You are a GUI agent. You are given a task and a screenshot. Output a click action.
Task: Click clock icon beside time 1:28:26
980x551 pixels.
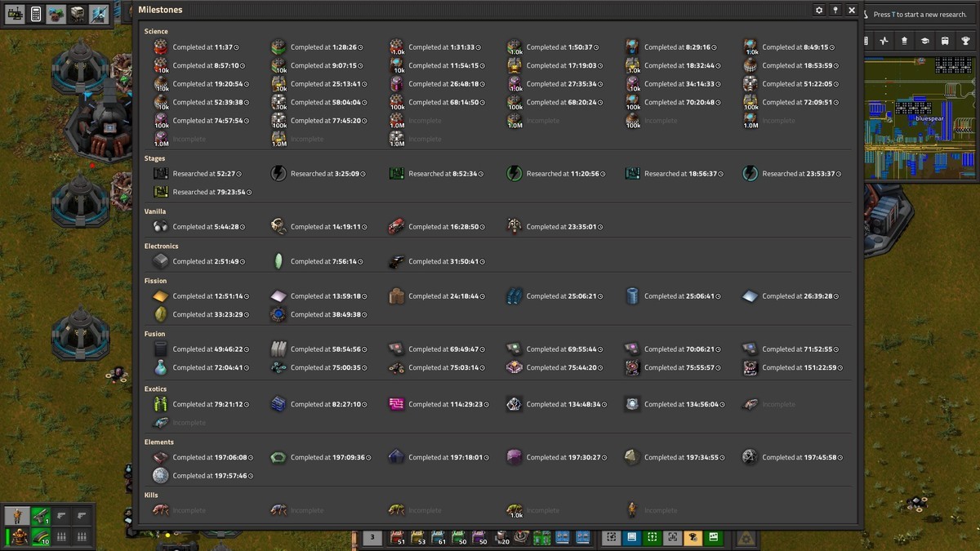click(361, 47)
